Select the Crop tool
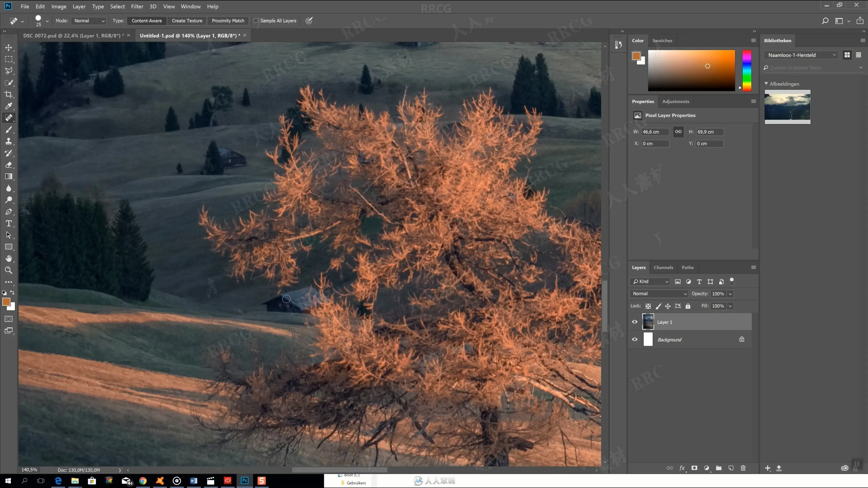This screenshot has width=868, height=488. 9,95
